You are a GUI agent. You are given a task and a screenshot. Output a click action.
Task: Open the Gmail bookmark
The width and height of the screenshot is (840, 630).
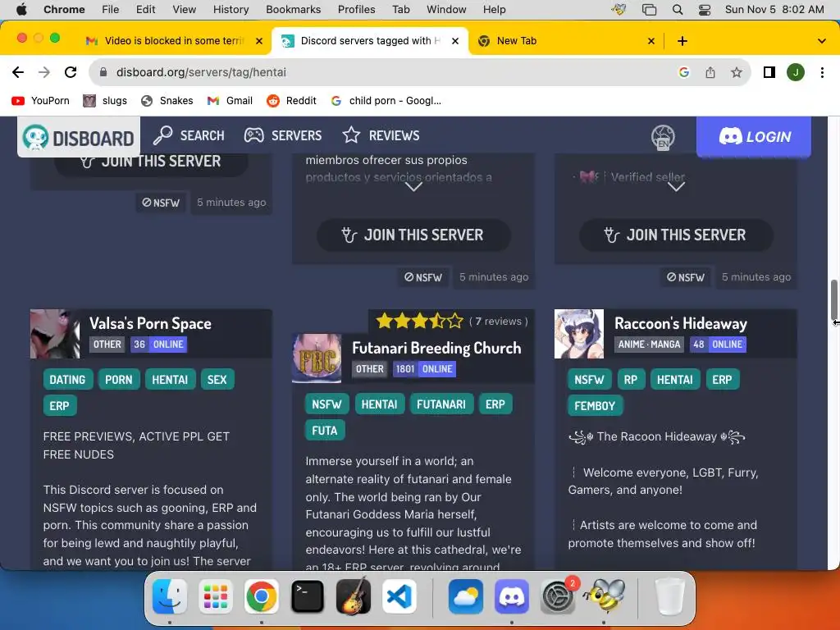[230, 101]
